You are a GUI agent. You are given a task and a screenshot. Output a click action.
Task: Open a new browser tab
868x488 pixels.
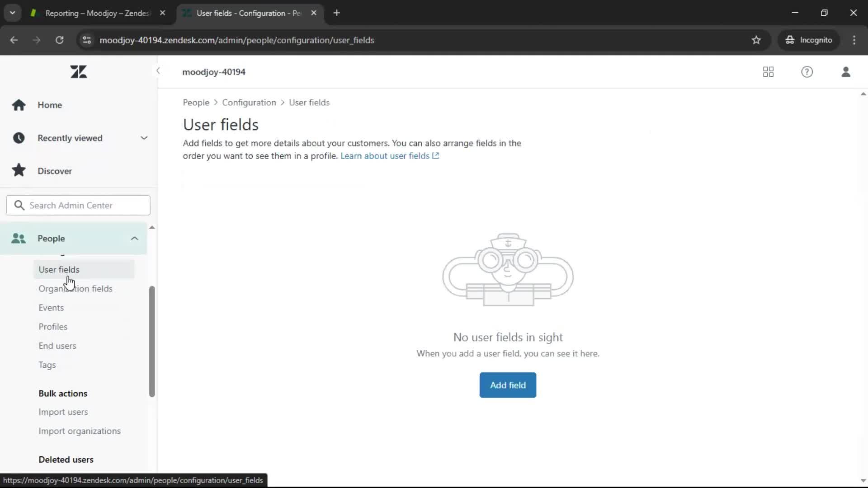[336, 13]
